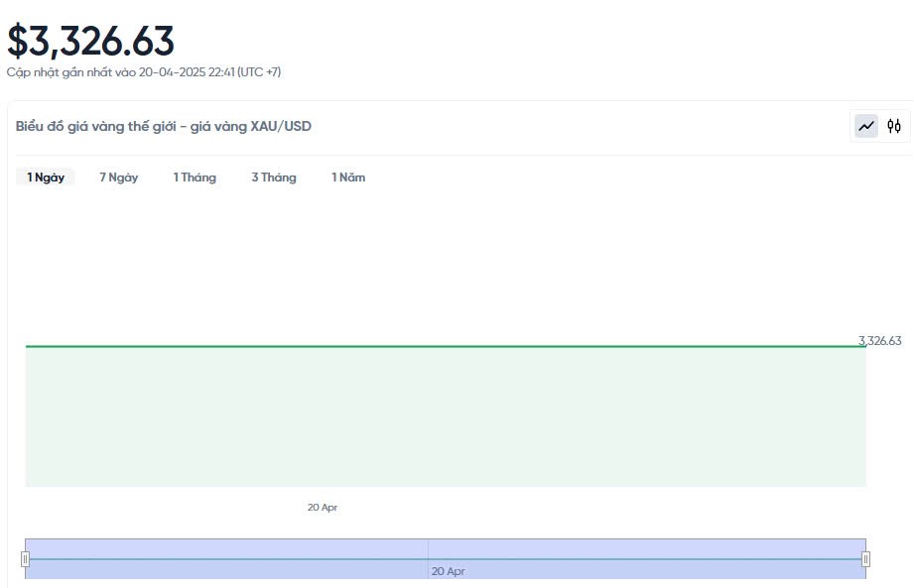914x588 pixels.
Task: Switch to the 1 Tháng tab
Action: (195, 177)
